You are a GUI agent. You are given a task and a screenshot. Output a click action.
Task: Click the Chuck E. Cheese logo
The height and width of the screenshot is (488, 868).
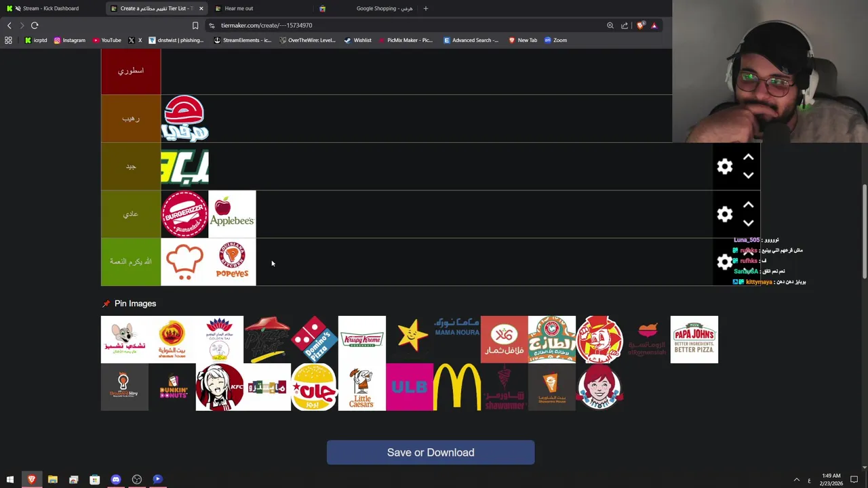coord(125,340)
